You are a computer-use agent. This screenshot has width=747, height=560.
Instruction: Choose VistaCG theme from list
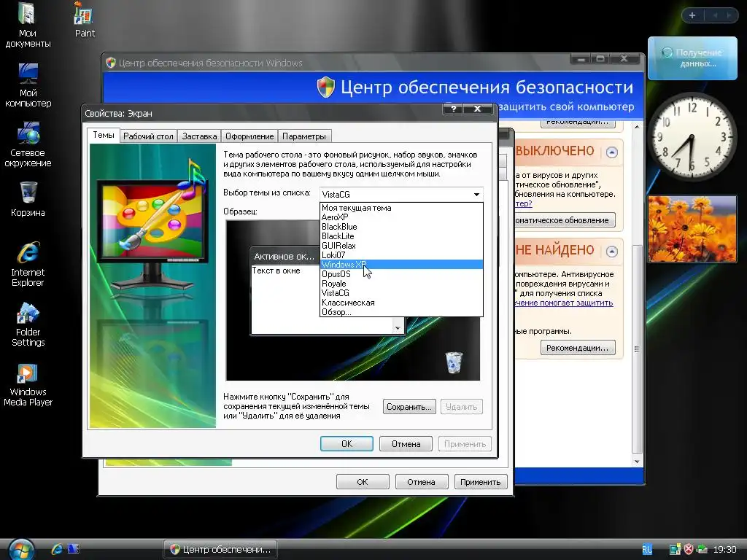(401, 293)
